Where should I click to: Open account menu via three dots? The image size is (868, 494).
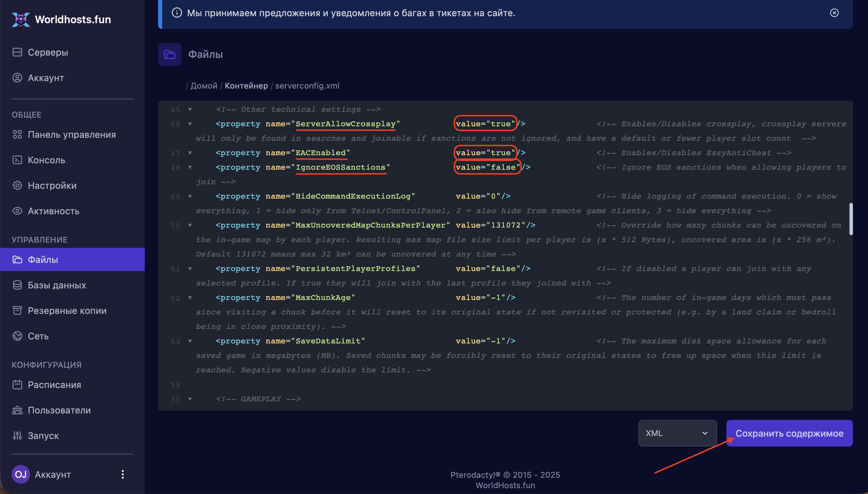tap(122, 474)
